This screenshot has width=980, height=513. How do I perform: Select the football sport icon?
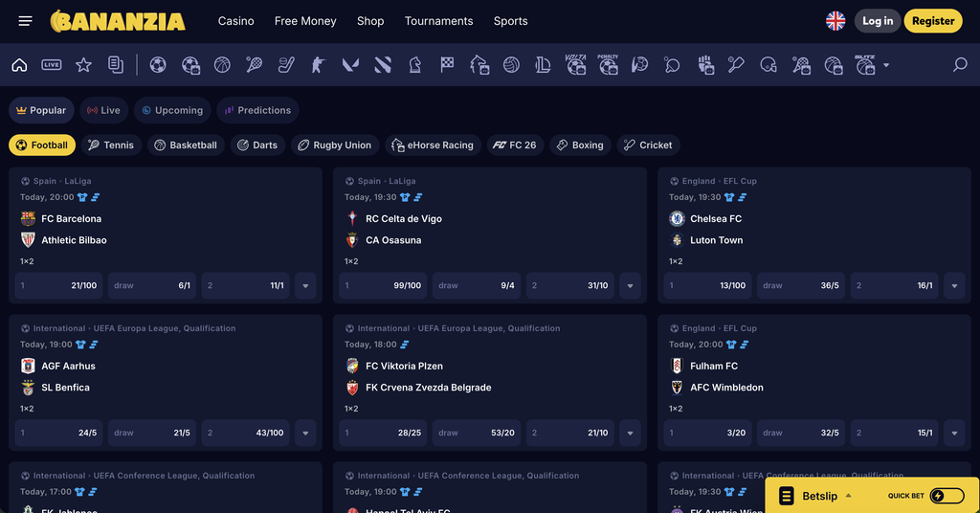(x=158, y=65)
